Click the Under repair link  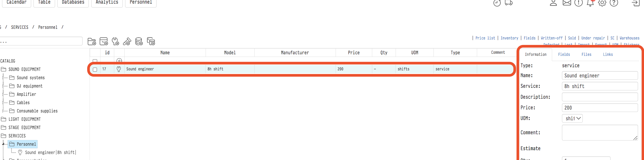(593, 38)
